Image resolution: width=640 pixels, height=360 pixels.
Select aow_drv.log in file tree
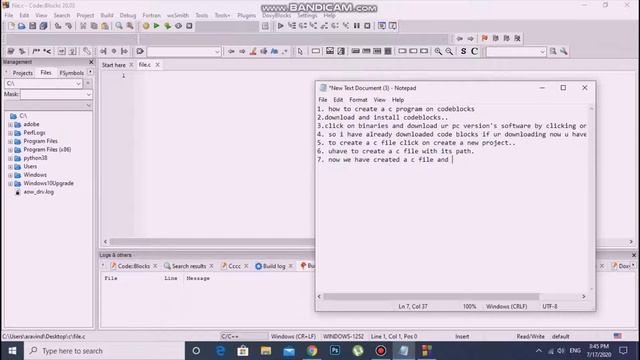pyautogui.click(x=38, y=192)
